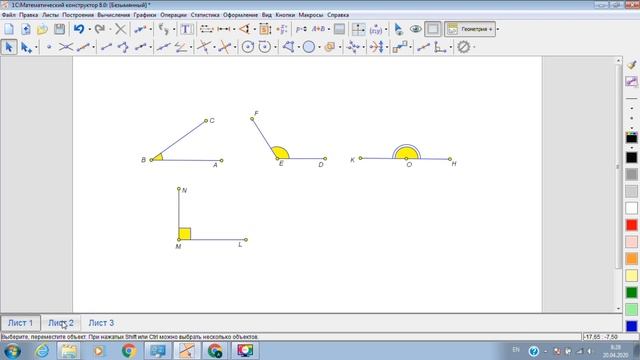640x360 pixels.
Task: Select the point tool
Action: [x=49, y=47]
